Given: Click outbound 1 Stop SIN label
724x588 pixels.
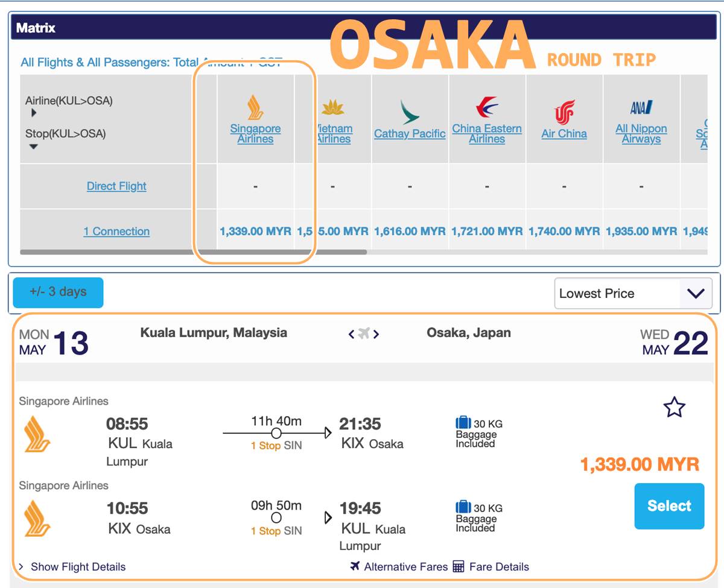Looking at the screenshot, I should click(x=276, y=446).
